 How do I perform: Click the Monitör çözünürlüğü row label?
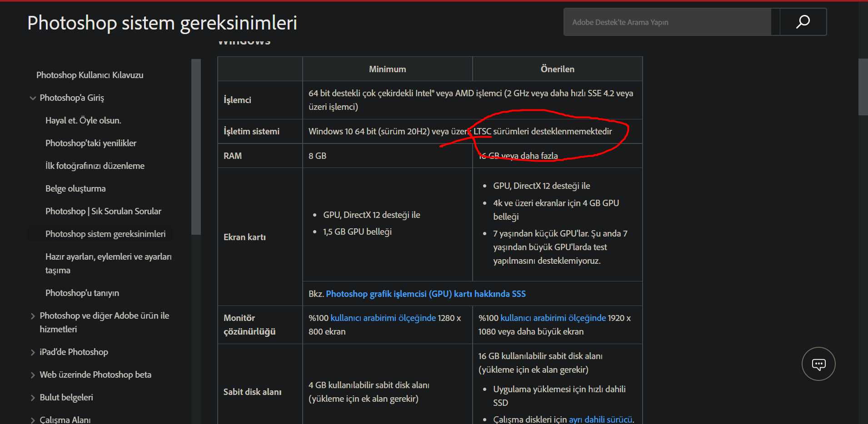[249, 325]
